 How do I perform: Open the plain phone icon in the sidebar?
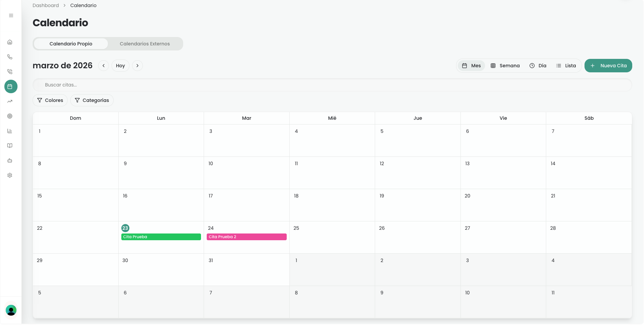[10, 57]
